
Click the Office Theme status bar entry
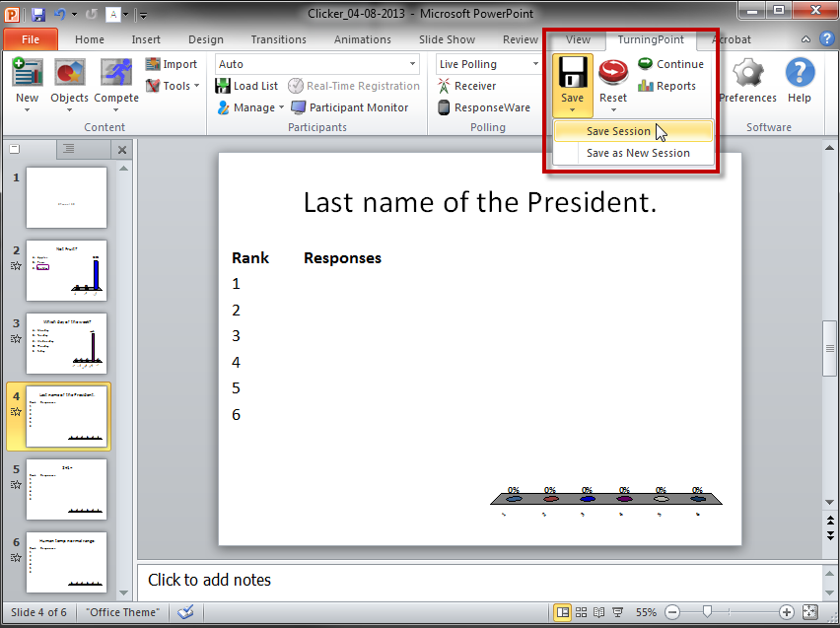point(122,612)
